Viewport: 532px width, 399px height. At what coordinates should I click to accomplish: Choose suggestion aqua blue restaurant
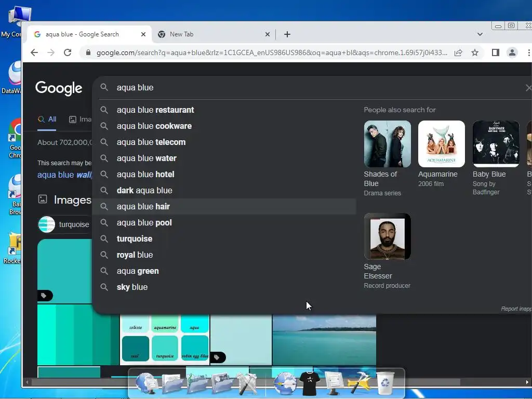[x=224, y=110]
